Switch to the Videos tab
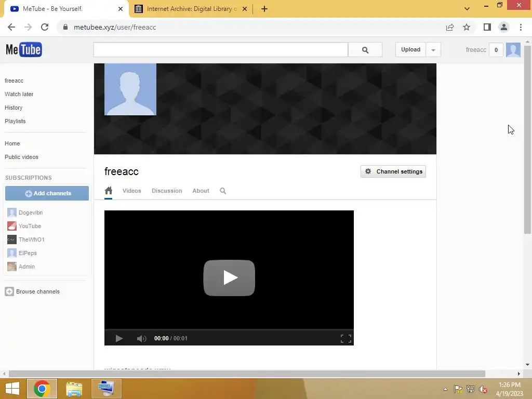This screenshot has width=532, height=399. click(131, 191)
